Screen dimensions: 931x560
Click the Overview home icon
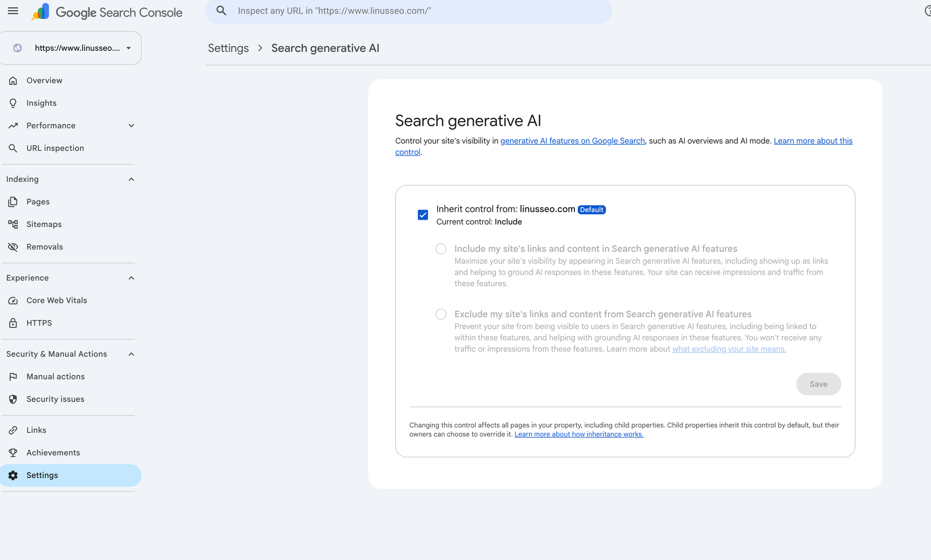tap(13, 81)
